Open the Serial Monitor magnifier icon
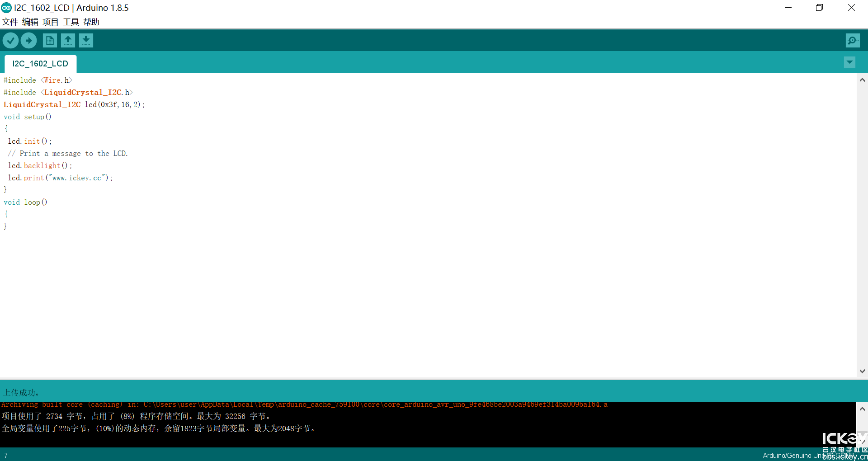 point(853,41)
